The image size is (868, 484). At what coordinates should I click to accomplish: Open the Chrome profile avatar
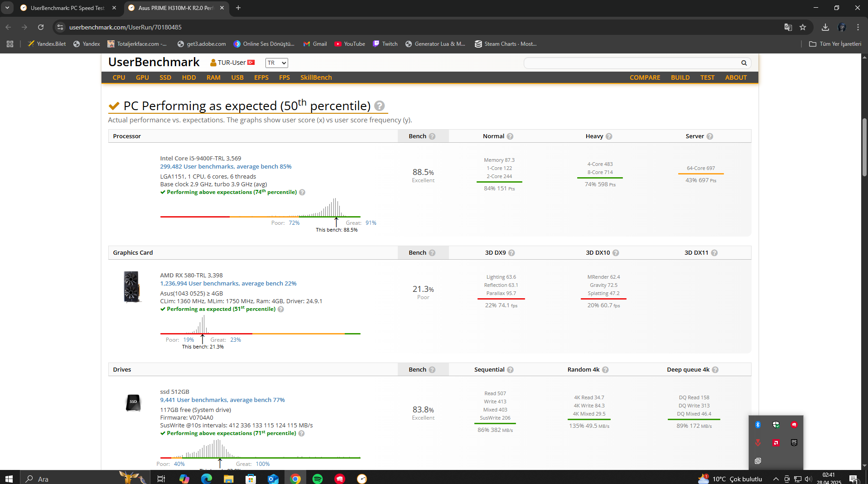tap(842, 27)
